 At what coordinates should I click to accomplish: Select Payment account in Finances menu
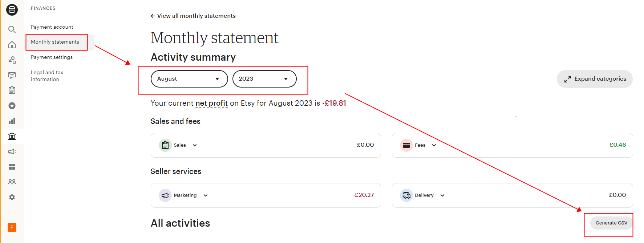(52, 27)
